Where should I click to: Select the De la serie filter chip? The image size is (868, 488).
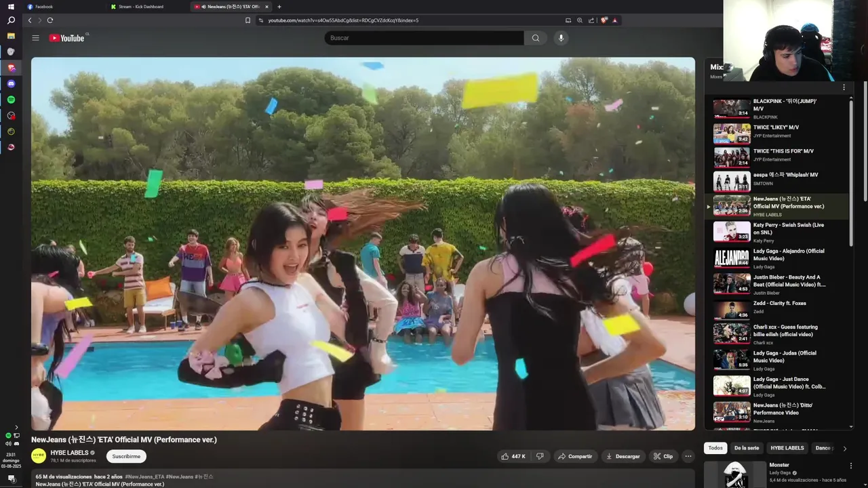coord(747,448)
